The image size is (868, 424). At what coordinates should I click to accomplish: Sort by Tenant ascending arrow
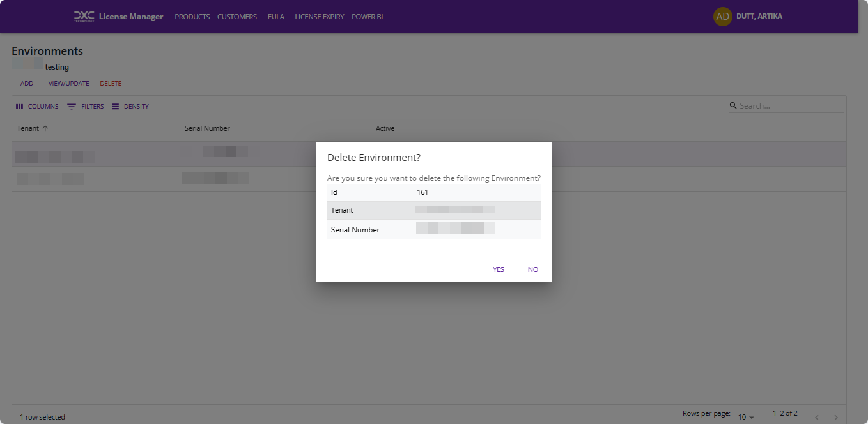45,128
